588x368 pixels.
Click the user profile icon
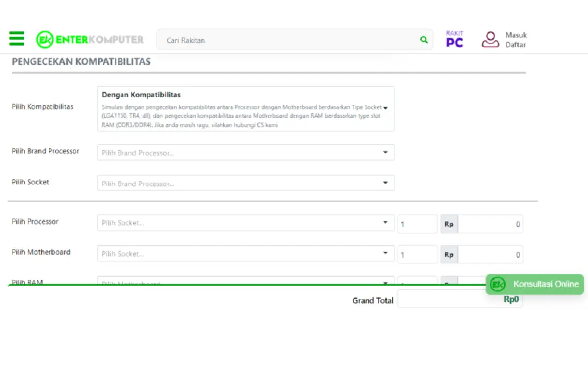tap(490, 39)
